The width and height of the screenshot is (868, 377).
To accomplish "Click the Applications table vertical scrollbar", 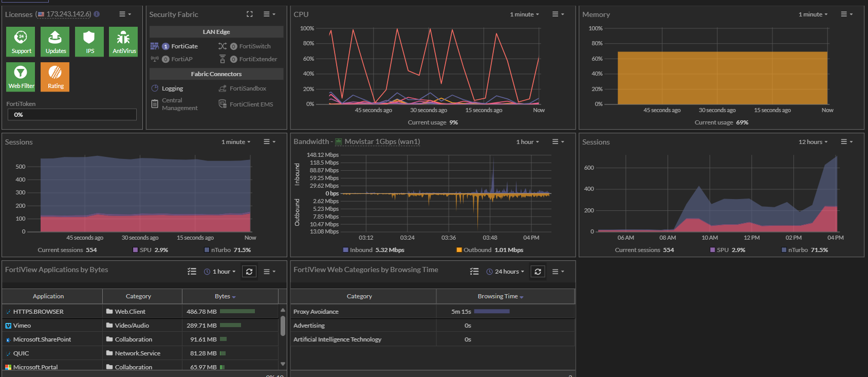I will 283,326.
